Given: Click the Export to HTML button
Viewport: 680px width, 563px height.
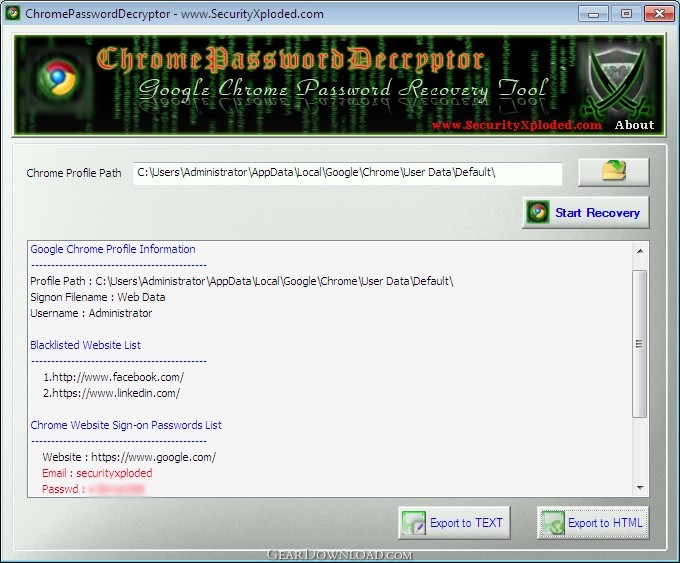Looking at the screenshot, I should (593, 523).
